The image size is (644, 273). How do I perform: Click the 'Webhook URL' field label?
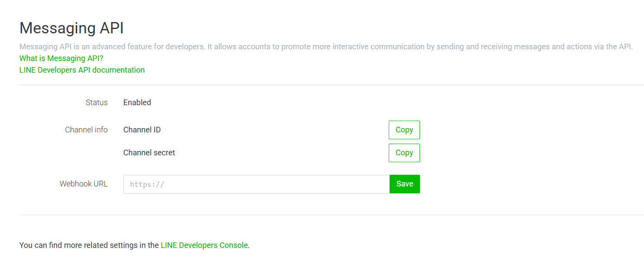tap(84, 184)
